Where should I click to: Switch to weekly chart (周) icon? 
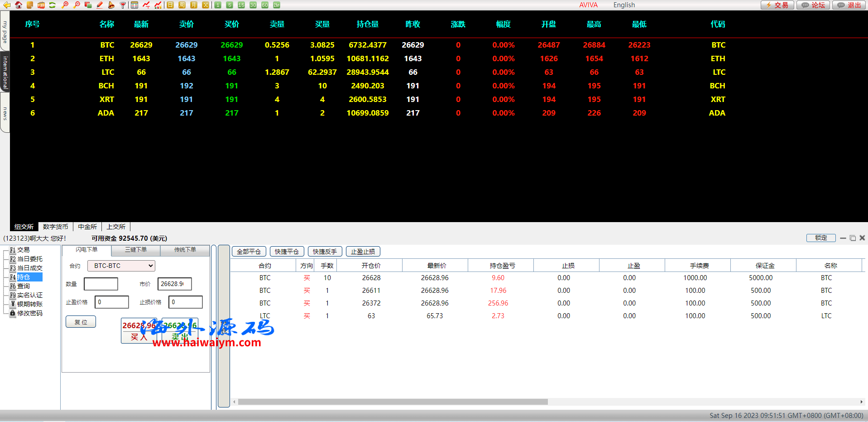[x=182, y=5]
